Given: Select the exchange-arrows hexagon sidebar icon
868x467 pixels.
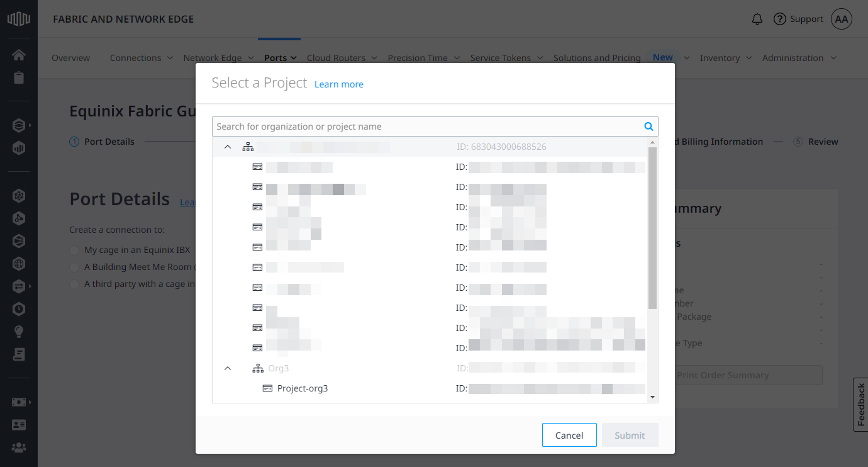Looking at the screenshot, I should coord(19,286).
